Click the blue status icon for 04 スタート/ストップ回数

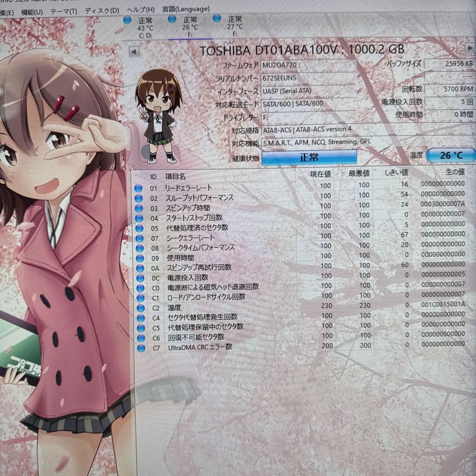pyautogui.click(x=139, y=219)
